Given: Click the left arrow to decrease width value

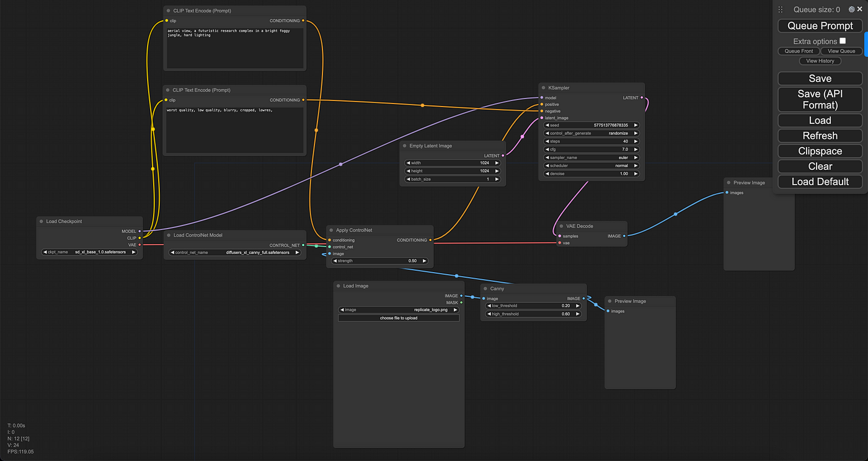Looking at the screenshot, I should pyautogui.click(x=409, y=163).
